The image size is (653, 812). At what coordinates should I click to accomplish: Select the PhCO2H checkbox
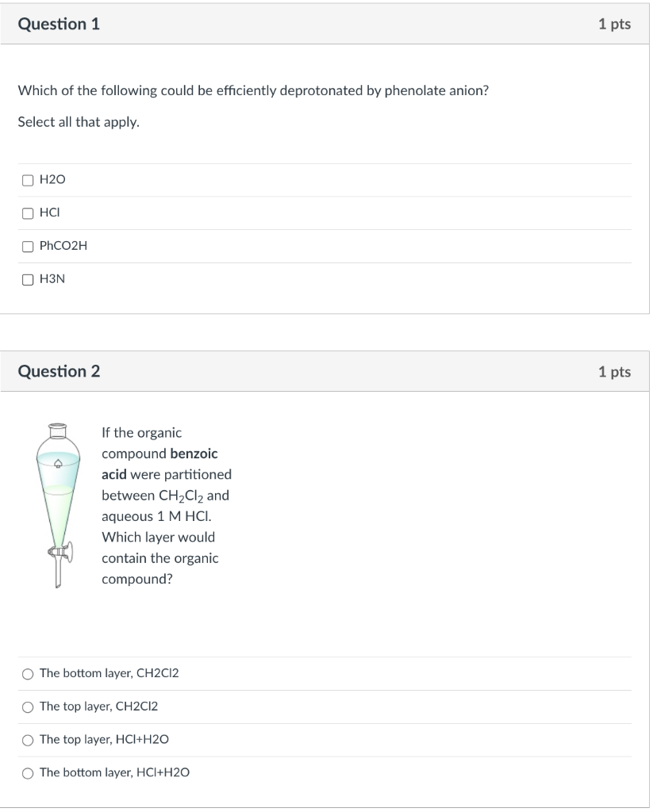click(28, 246)
